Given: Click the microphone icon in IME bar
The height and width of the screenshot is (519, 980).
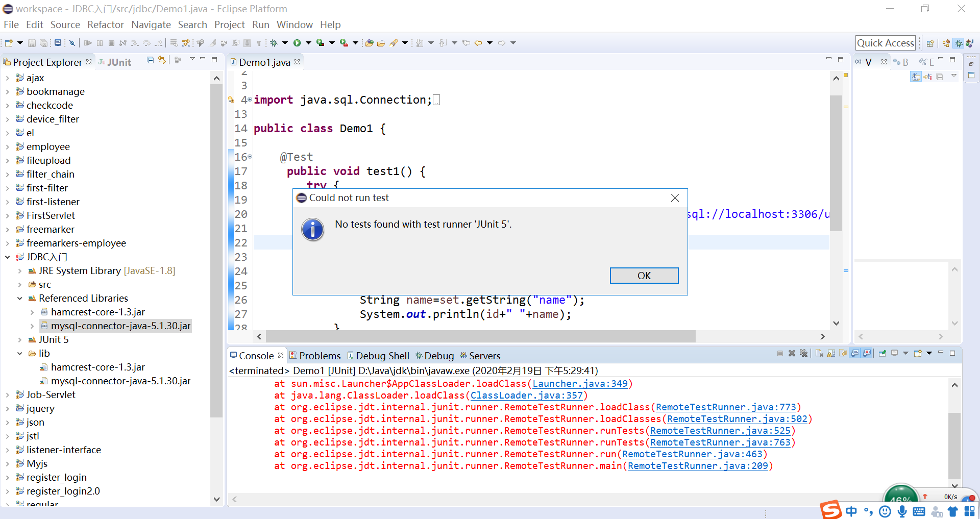Looking at the screenshot, I should pyautogui.click(x=902, y=511).
